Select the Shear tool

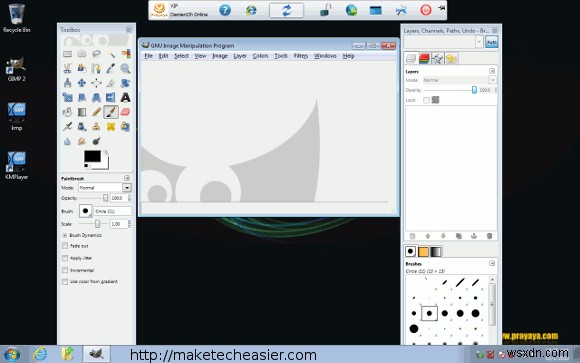(x=82, y=98)
